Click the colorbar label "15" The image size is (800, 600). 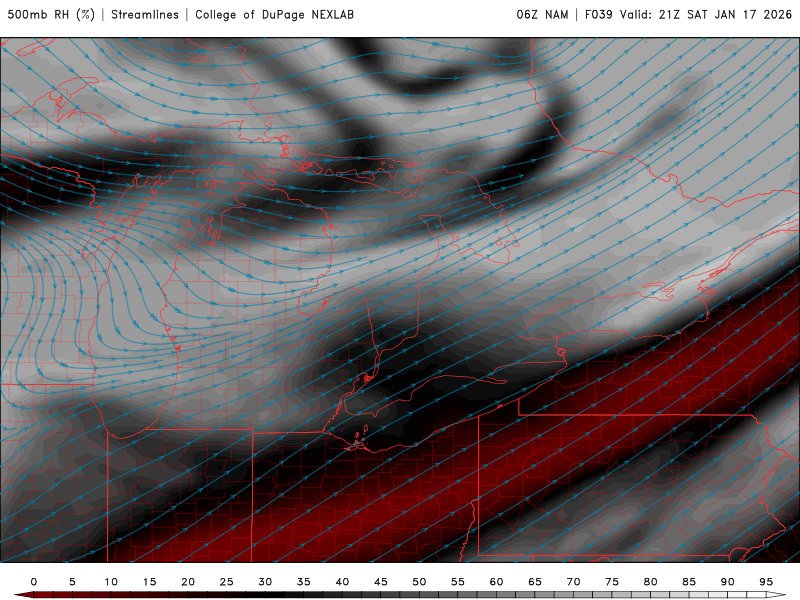[149, 582]
